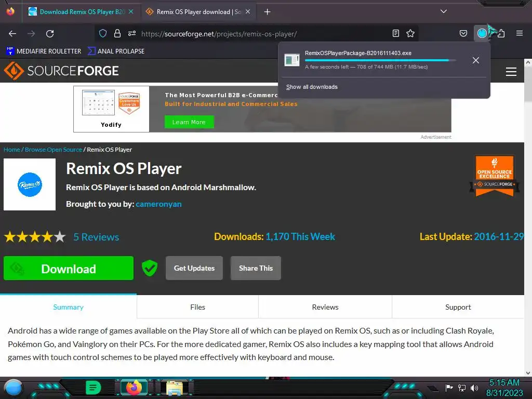
Task: Click the download progress bar
Action: (381, 60)
